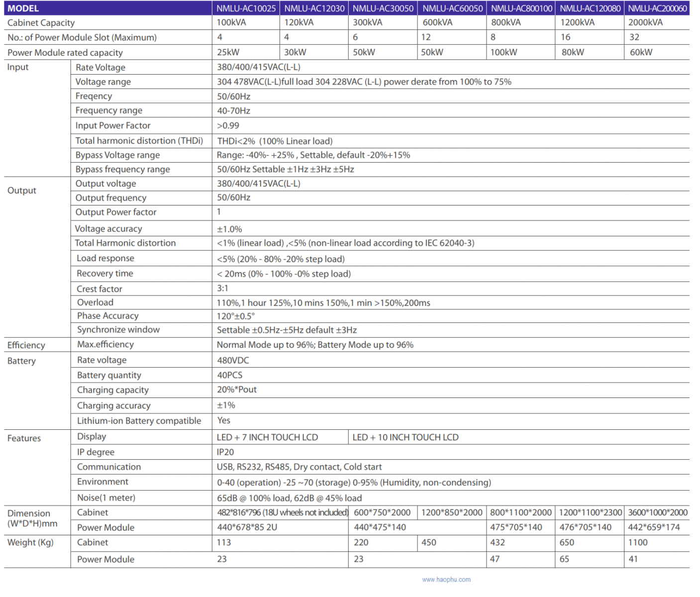Click the 440*678*85 2U module dimension
700x597 pixels.
247,527
